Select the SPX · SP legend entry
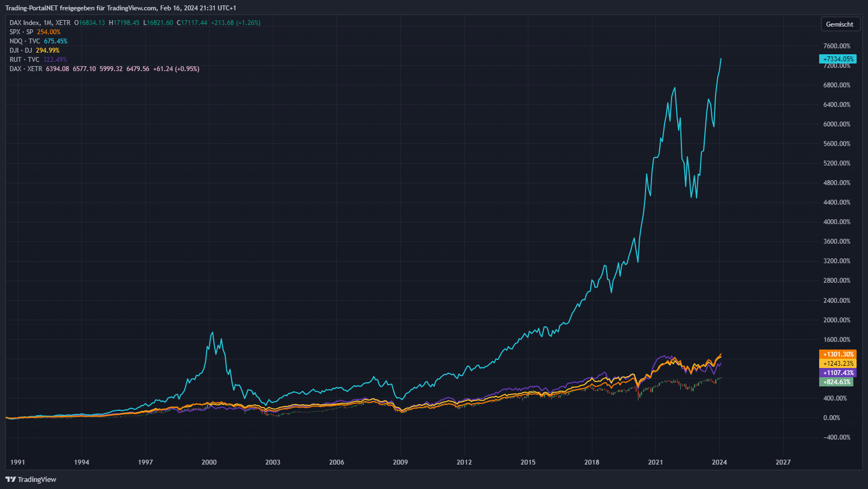Screen dimensions: 868x489 pos(21,32)
